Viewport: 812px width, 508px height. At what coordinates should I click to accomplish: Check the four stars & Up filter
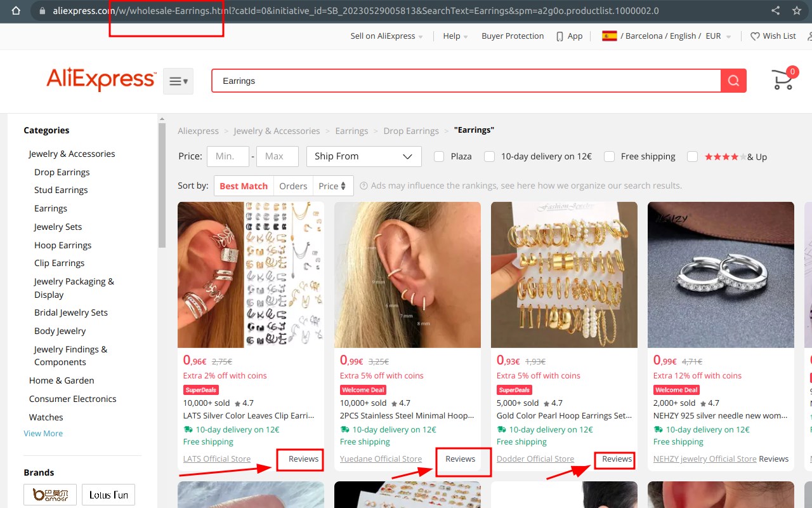pyautogui.click(x=693, y=156)
